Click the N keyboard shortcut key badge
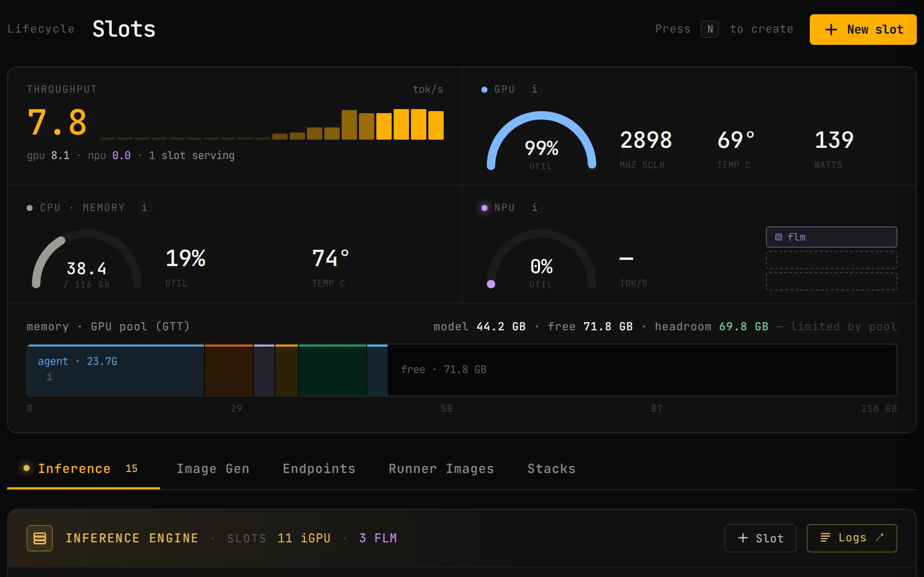 710,29
